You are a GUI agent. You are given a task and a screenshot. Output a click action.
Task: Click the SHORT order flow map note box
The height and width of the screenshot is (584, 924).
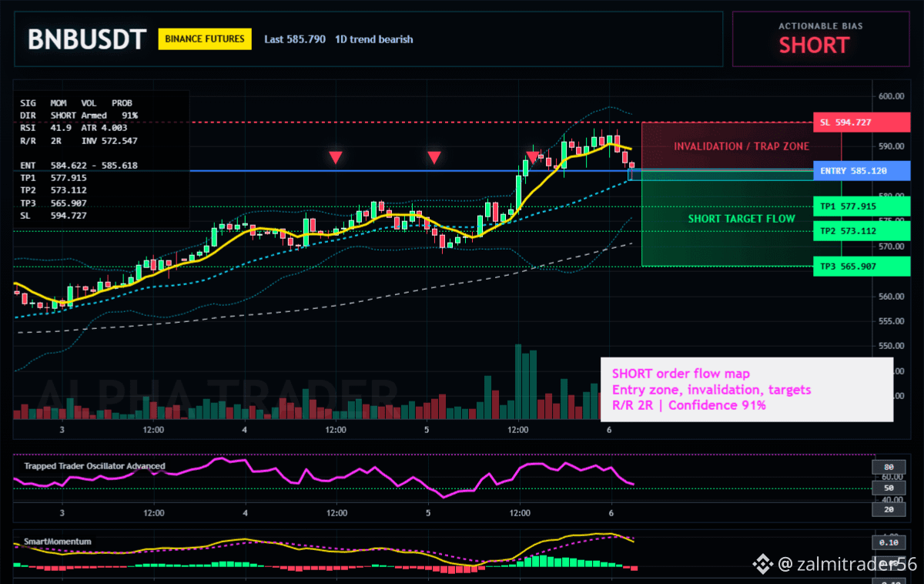click(746, 389)
